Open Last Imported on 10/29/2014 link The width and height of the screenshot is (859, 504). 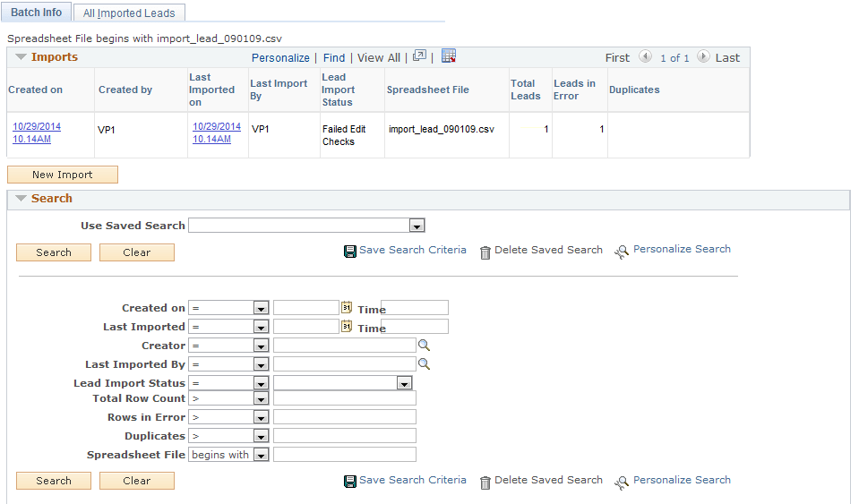tap(217, 132)
